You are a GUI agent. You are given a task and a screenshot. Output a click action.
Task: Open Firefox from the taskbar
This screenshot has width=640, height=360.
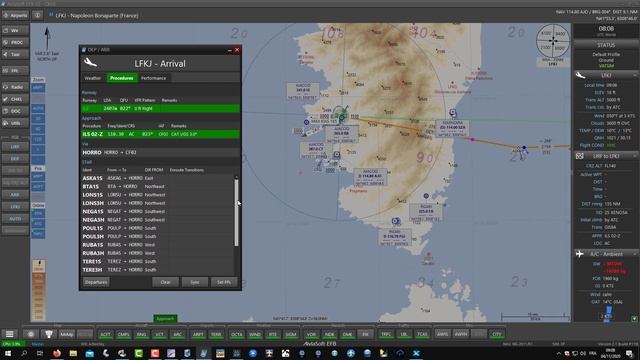click(x=57, y=353)
